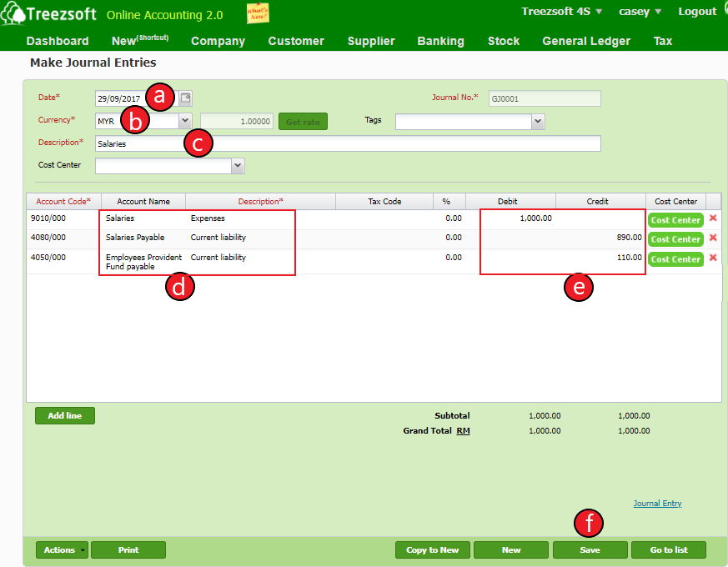
Task: Open the date calendar picker icon
Action: point(185,98)
